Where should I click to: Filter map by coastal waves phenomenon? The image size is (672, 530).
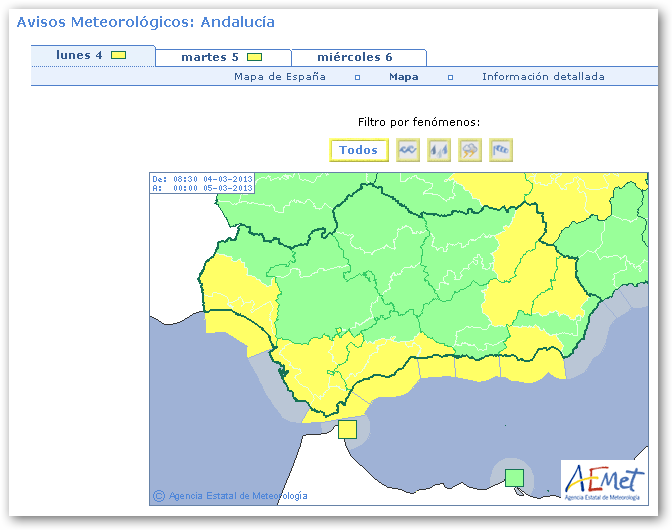pyautogui.click(x=407, y=150)
